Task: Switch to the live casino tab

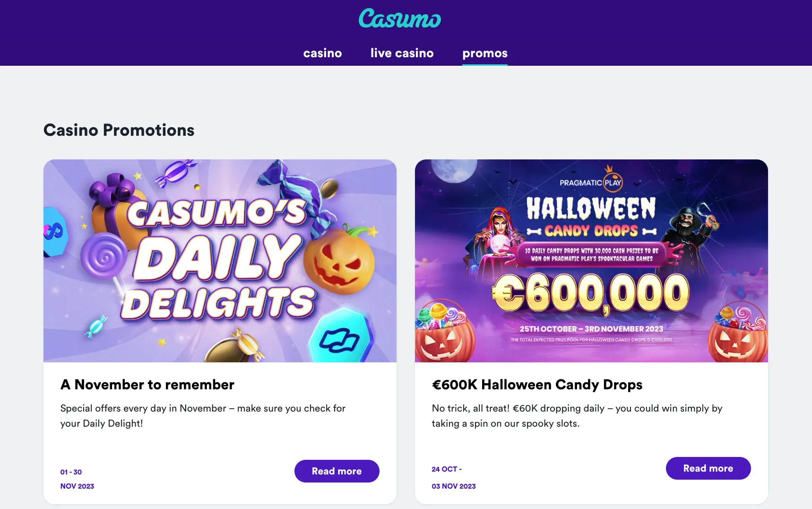Action: coord(401,53)
